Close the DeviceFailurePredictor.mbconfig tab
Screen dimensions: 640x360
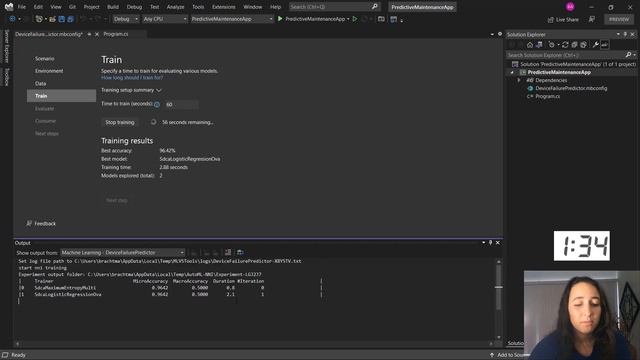[97, 34]
